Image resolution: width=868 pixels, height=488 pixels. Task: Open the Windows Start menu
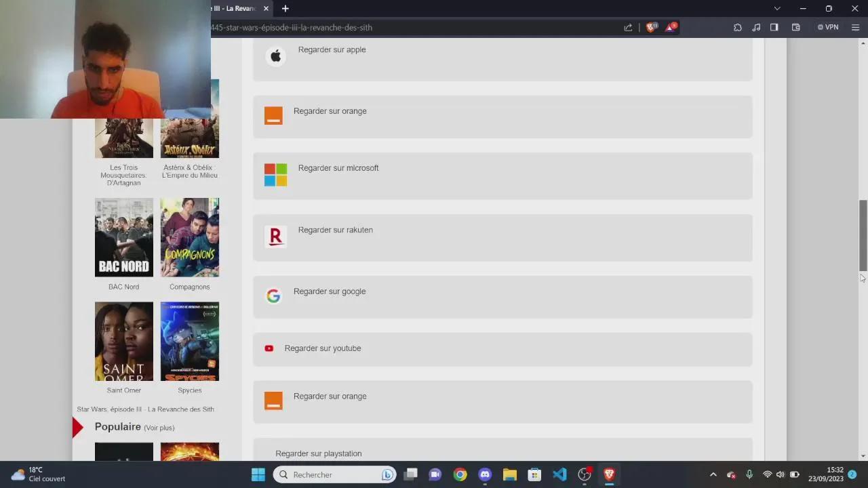(x=258, y=474)
